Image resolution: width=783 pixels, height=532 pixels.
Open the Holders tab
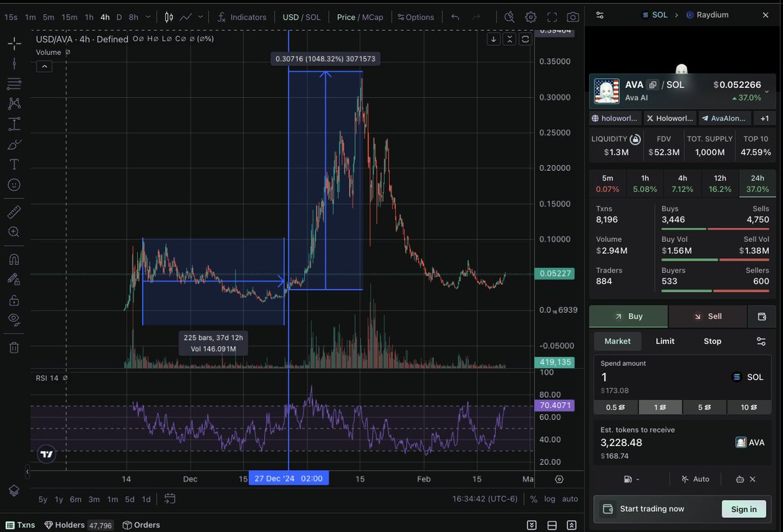point(78,525)
